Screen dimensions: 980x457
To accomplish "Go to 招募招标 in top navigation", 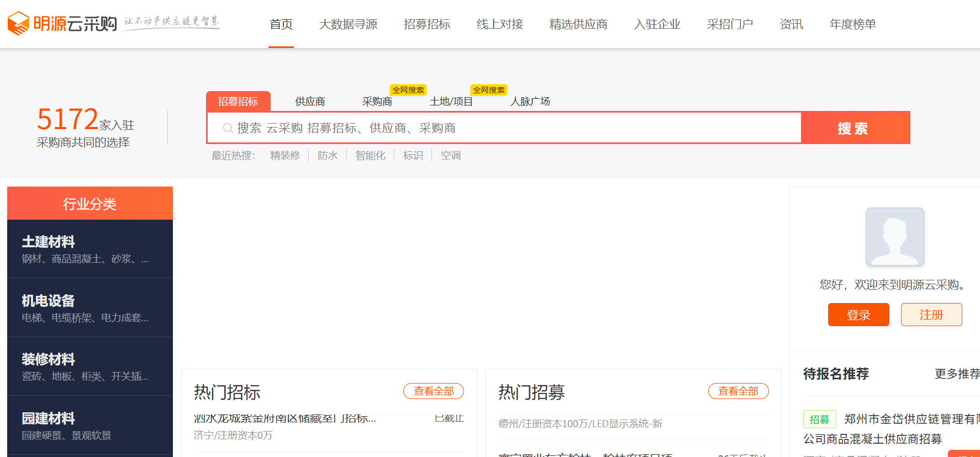I will 426,24.
